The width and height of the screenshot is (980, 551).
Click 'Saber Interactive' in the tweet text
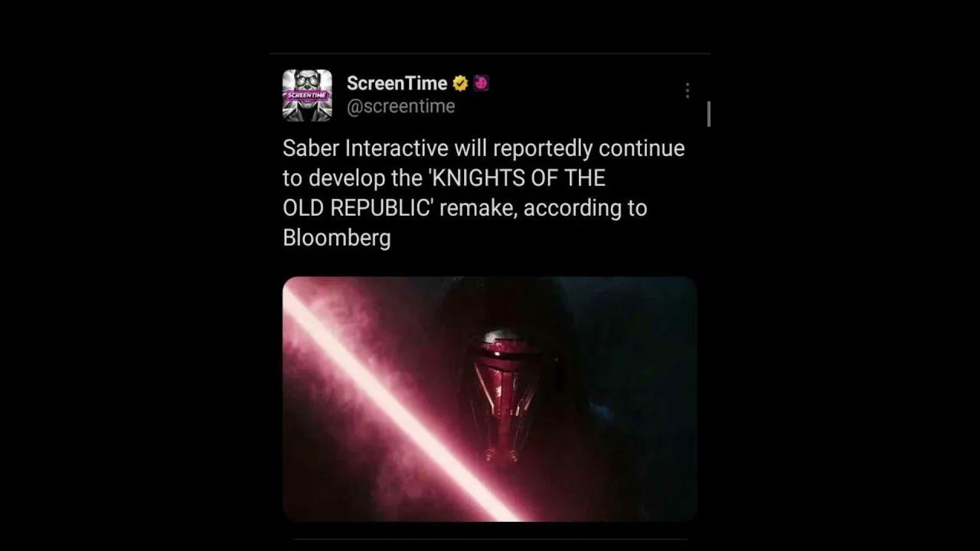coord(365,148)
